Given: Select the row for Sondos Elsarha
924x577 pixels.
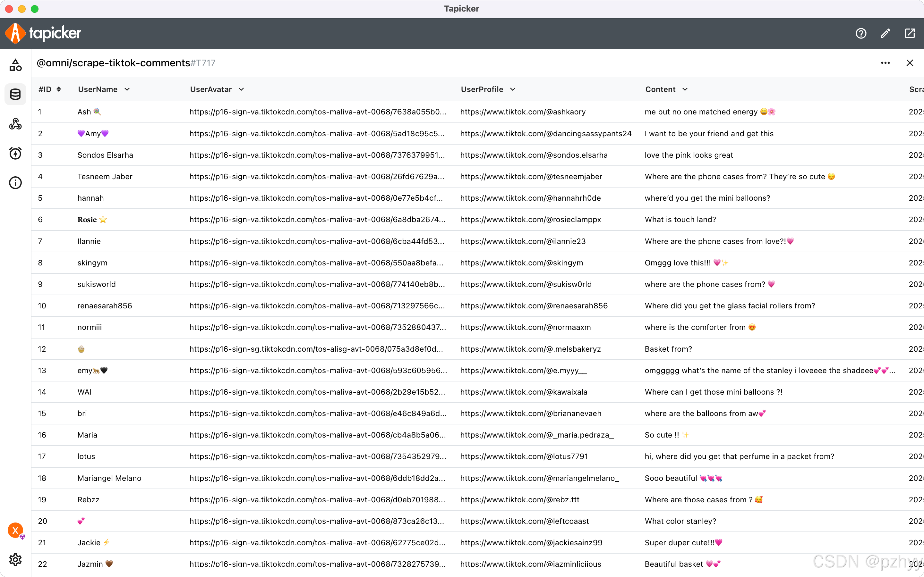Looking at the screenshot, I should point(105,155).
